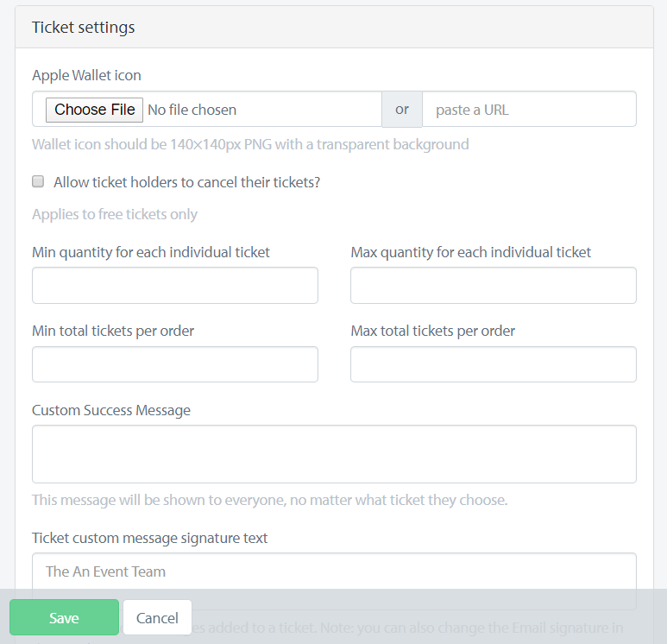
Task: Click the 'No file chosen' text
Action: 192,110
